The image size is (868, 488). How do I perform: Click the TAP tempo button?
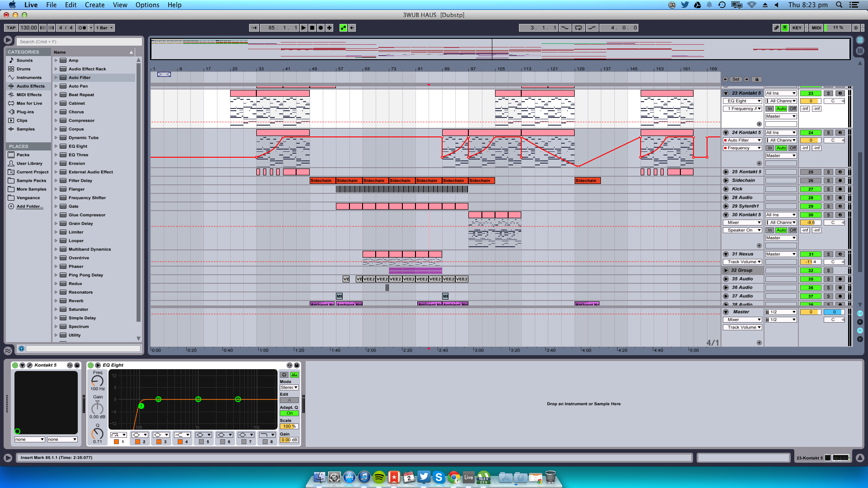[11, 28]
